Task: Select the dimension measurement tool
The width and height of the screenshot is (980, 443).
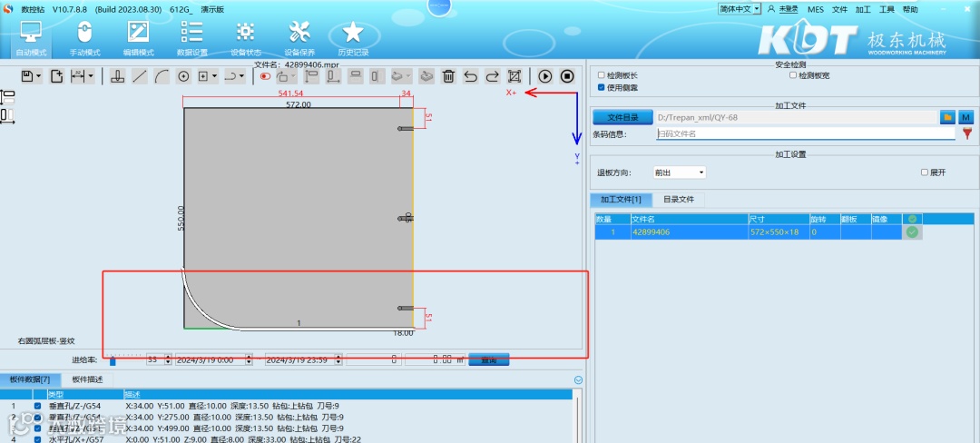Action: pyautogui.click(x=77, y=76)
